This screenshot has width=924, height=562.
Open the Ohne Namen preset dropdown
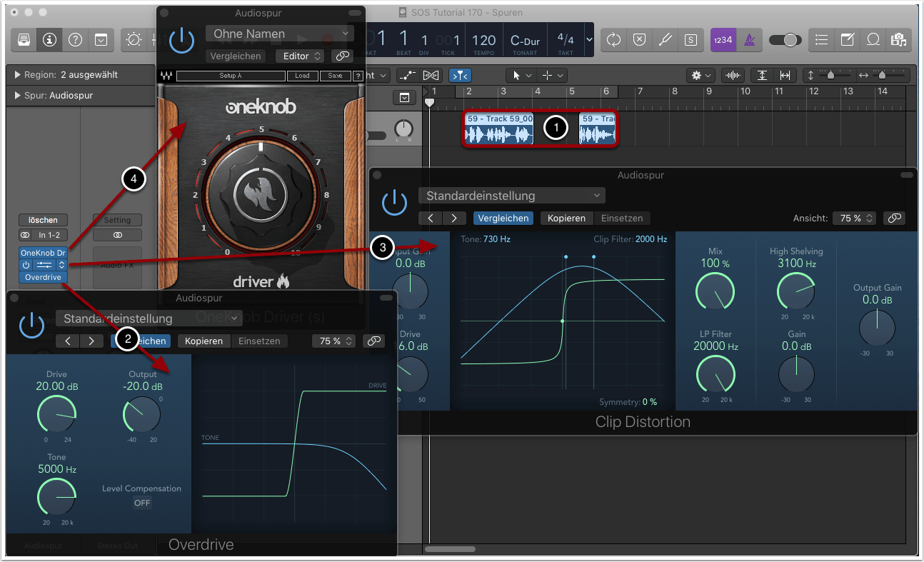(x=279, y=34)
